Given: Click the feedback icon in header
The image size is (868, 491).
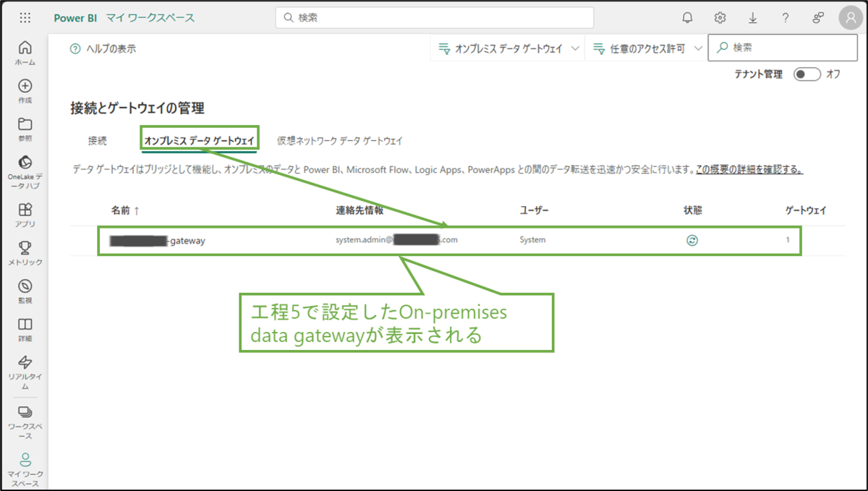Looking at the screenshot, I should [x=818, y=18].
